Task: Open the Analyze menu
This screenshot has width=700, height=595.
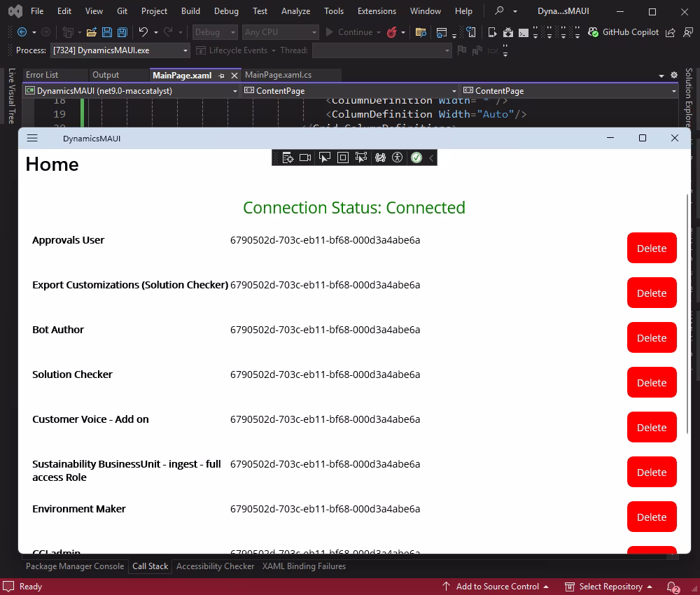Action: [x=295, y=10]
